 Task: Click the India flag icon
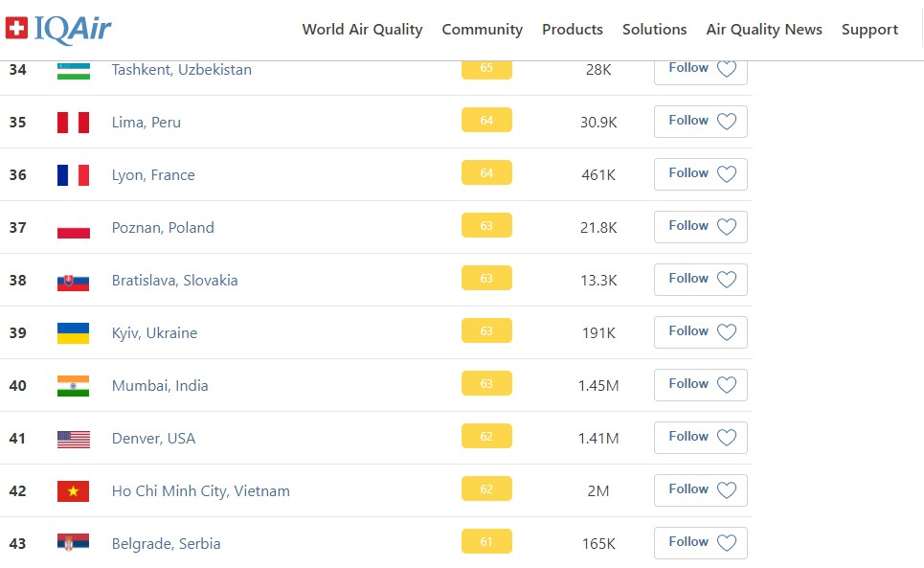(x=73, y=386)
